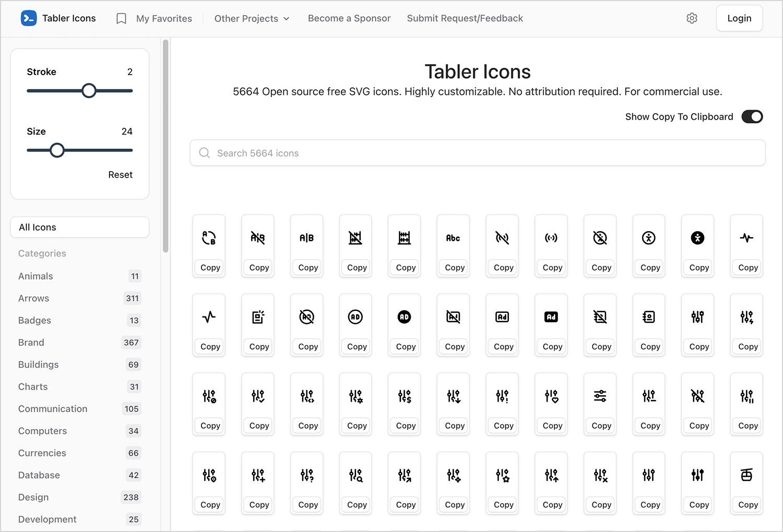Select the crossed-out A/B icon
783x532 pixels.
(258, 238)
